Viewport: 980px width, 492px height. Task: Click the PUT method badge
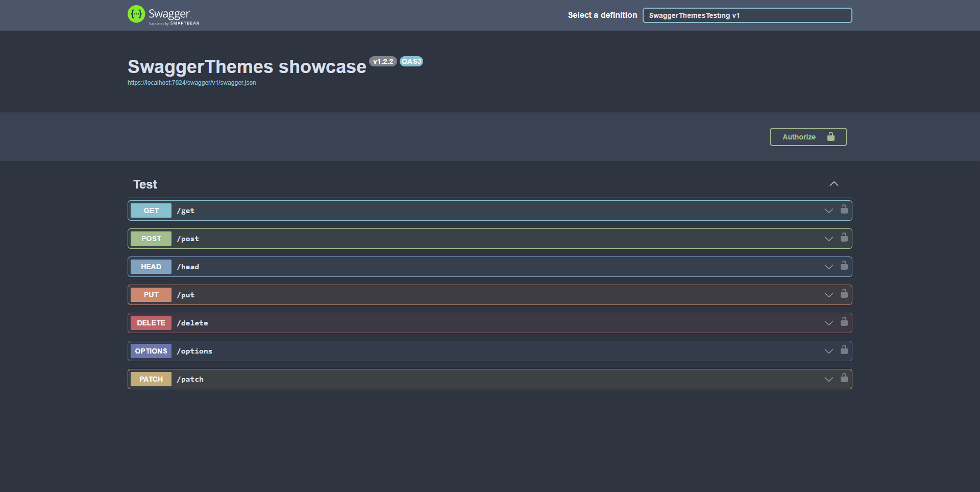click(151, 295)
